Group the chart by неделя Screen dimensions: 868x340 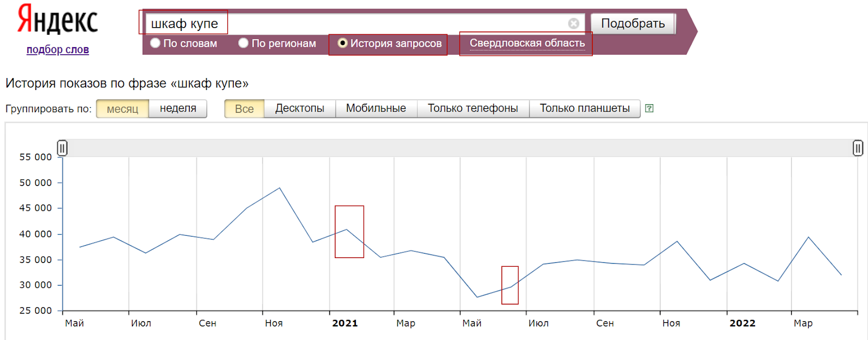point(178,108)
